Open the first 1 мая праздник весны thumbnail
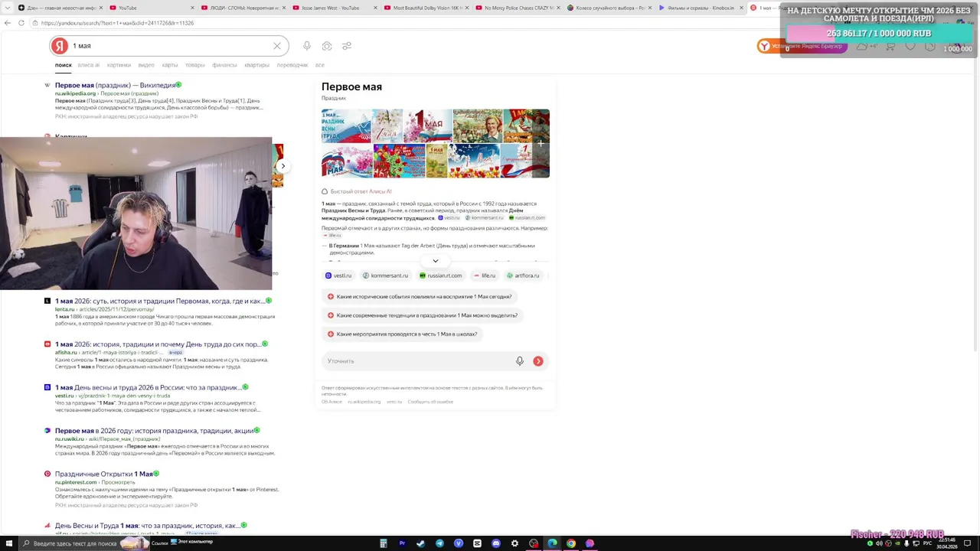 pyautogui.click(x=346, y=126)
